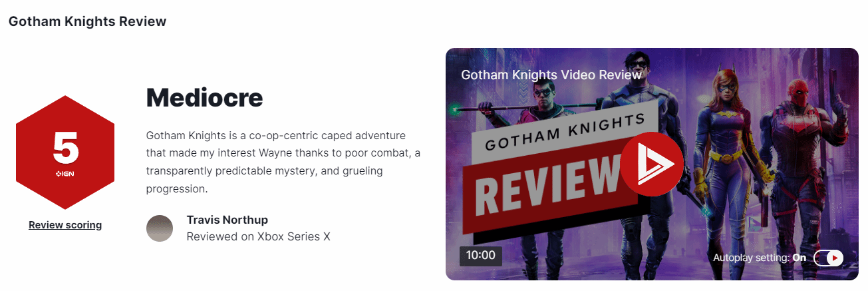Click the Reviewed on Xbox Series X text
Viewport: 868px width, 291px height.
pos(258,236)
